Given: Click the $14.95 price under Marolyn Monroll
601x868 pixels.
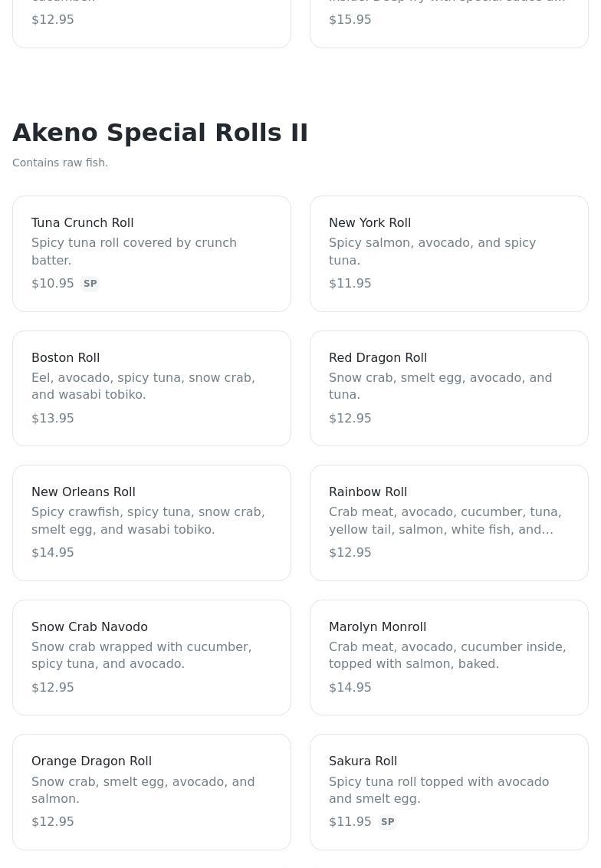Looking at the screenshot, I should pyautogui.click(x=350, y=688).
